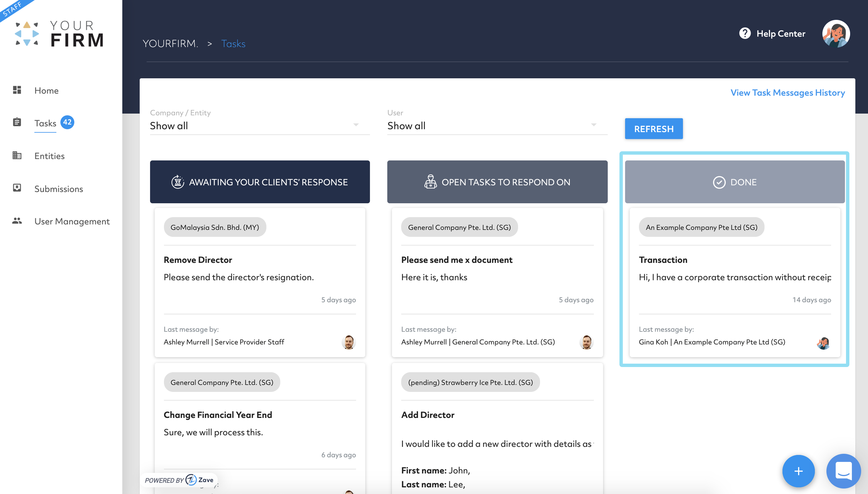Screen dimensions: 868x494
Task: Expand the Company / Entity dropdown arrow
Action: pos(356,124)
